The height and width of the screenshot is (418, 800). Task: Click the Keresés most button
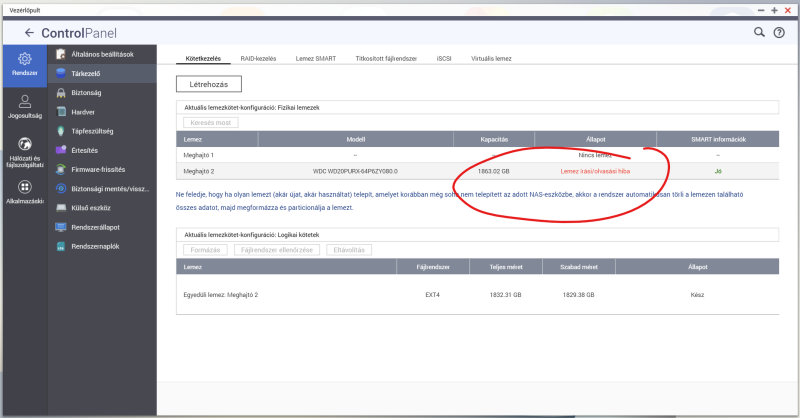211,122
